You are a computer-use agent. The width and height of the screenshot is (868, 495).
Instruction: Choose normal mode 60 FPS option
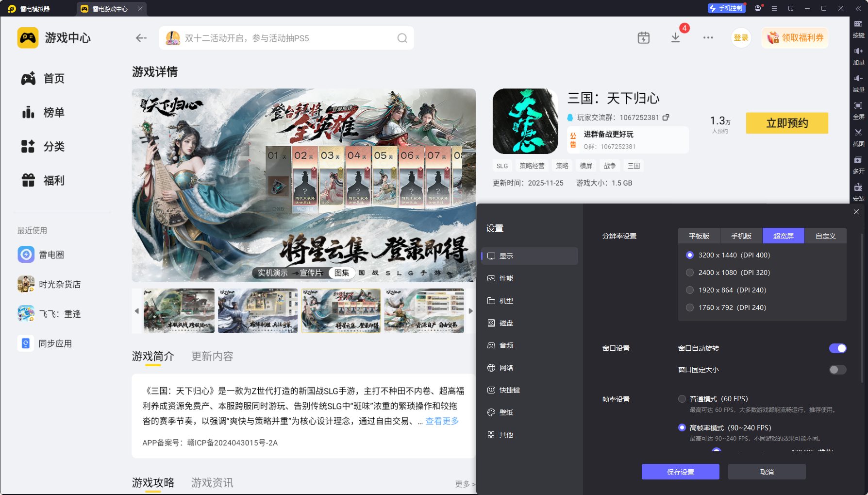[x=682, y=399]
